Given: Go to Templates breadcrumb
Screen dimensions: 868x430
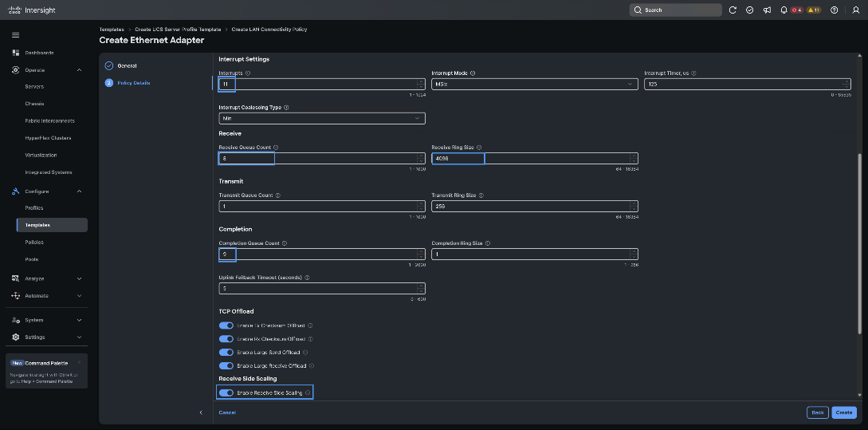Looking at the screenshot, I should [x=112, y=30].
